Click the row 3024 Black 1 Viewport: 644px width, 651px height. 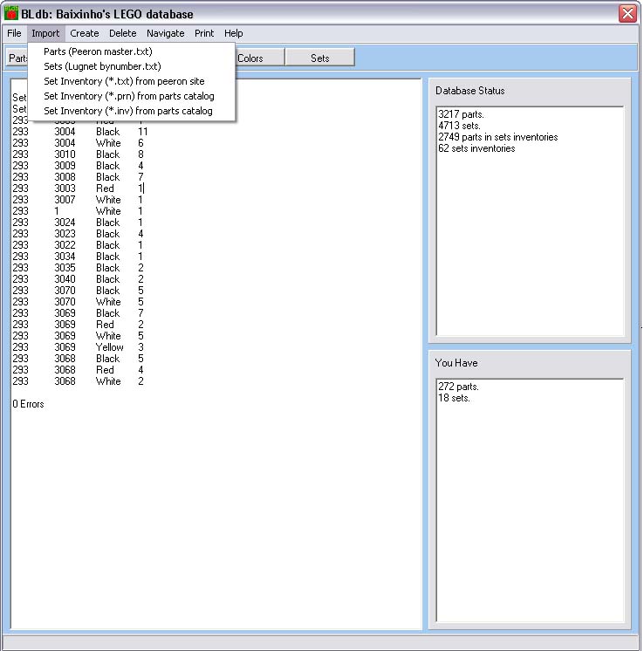point(78,223)
